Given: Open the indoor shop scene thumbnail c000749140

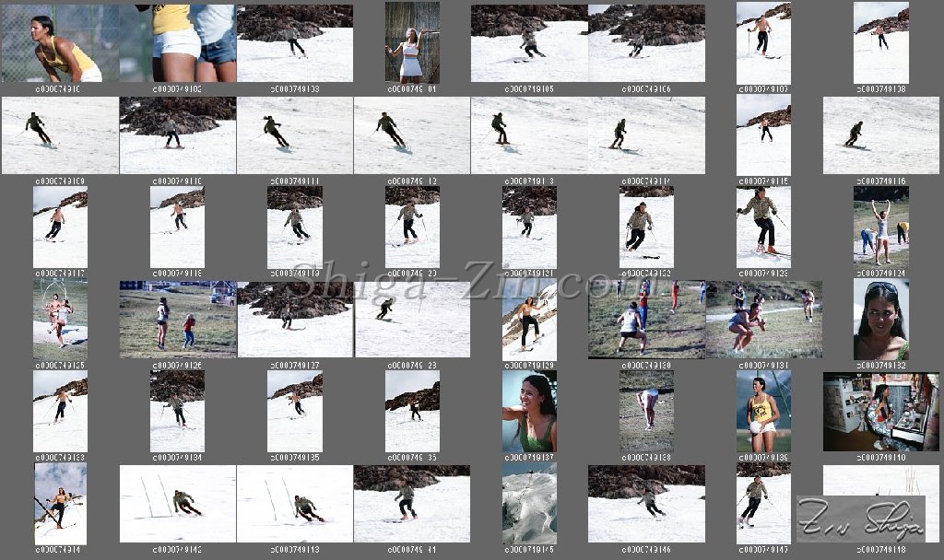Looking at the screenshot, I should pos(880,411).
